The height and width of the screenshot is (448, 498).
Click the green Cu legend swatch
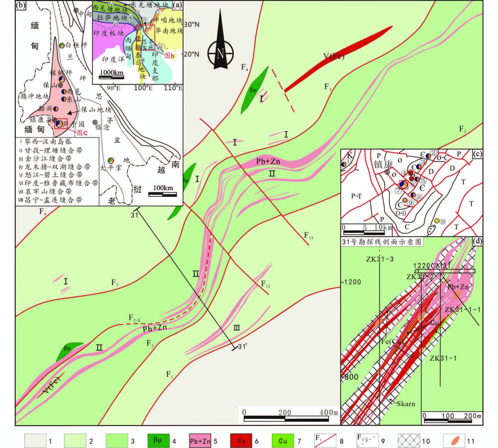point(283,441)
